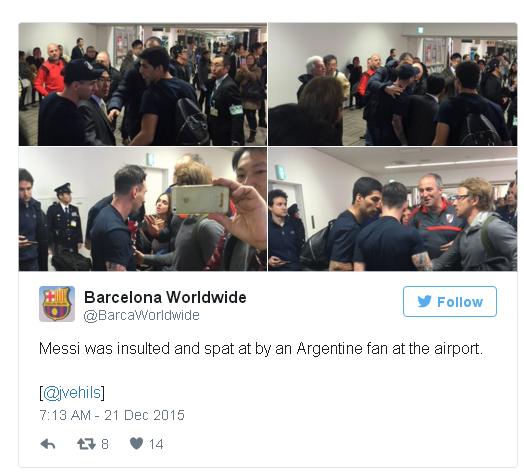Open Barcelona Worldwide profile name
The height and width of the screenshot is (476, 524).
click(165, 297)
